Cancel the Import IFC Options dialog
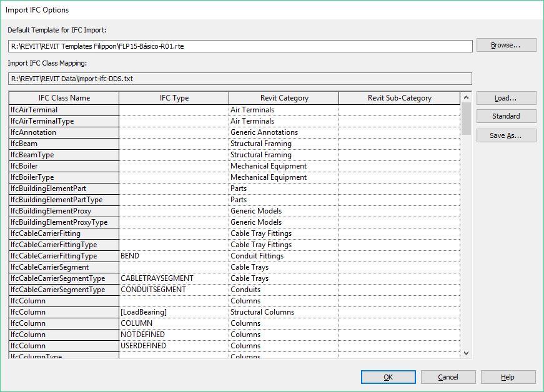The width and height of the screenshot is (544, 392). [x=448, y=377]
